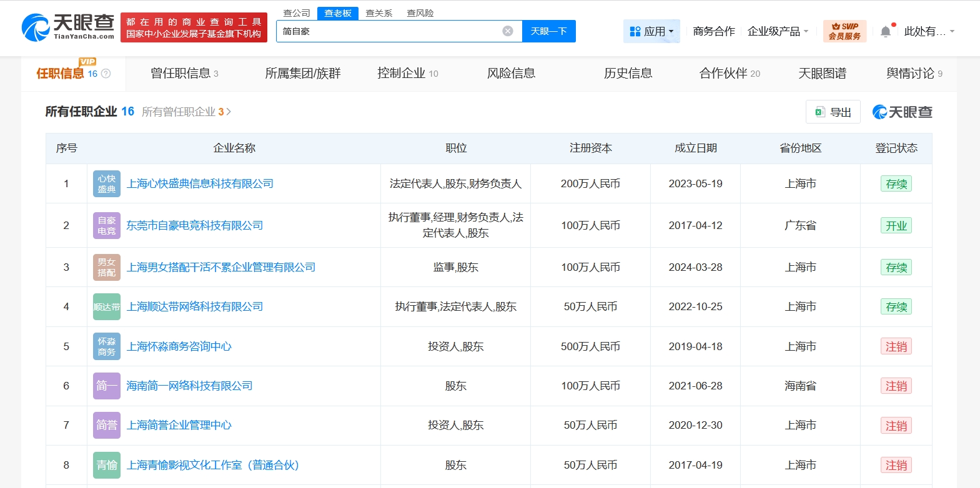View 所有曾任职企业 list
This screenshot has height=488, width=980.
(x=186, y=112)
